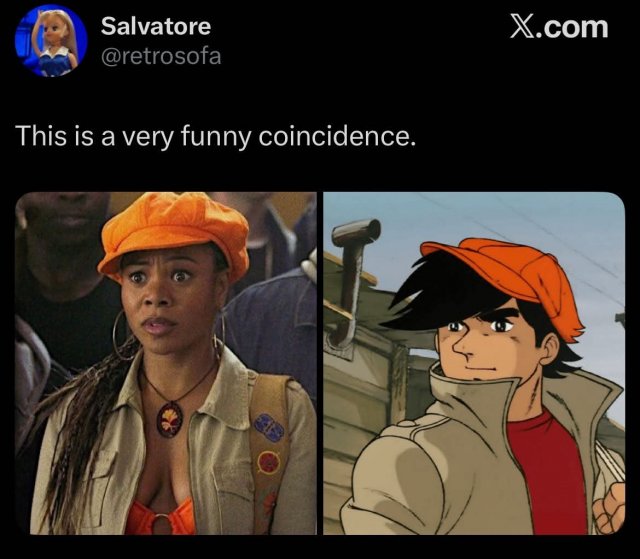
Task: Click the woman's hoop earring
Action: (122, 335)
